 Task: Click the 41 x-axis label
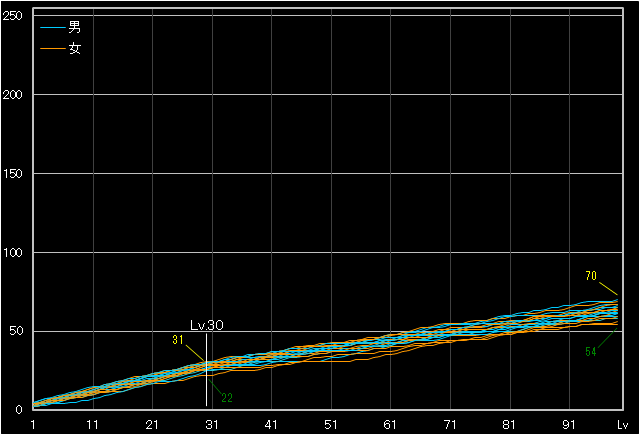(x=271, y=425)
